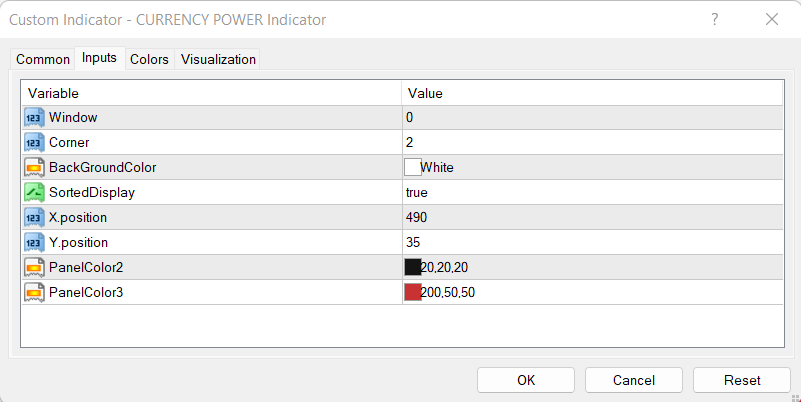Click the boolean icon beside SortedDisplay
801x402 pixels.
[34, 192]
